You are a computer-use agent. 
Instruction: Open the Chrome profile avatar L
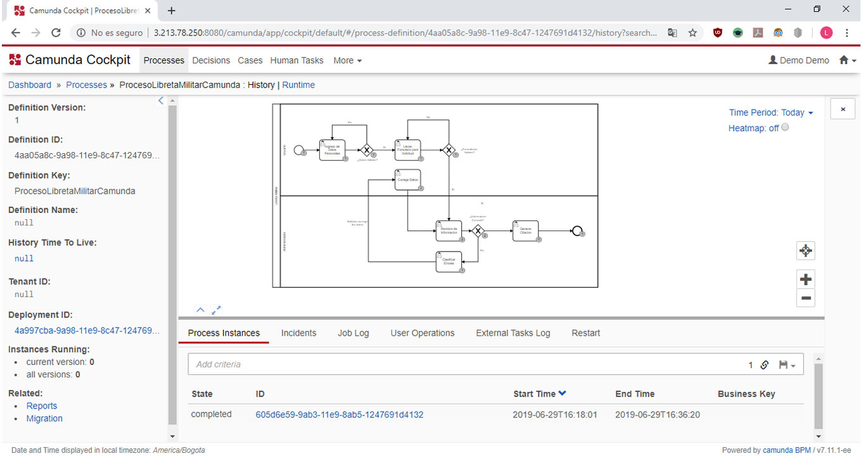826,33
